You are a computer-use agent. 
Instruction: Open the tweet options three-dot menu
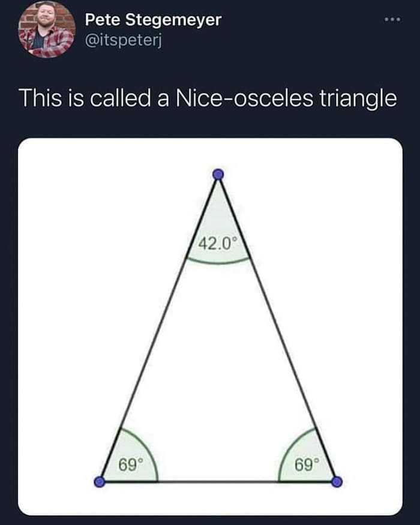click(x=393, y=19)
